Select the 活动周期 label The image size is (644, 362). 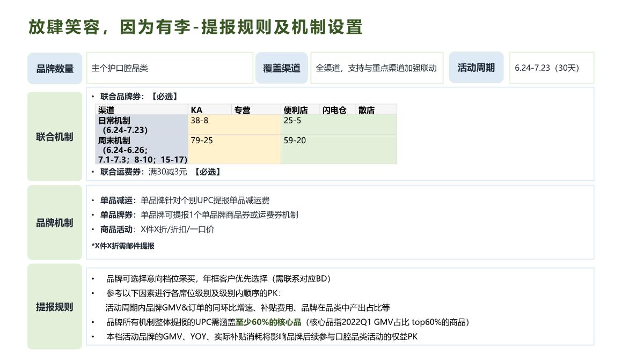pyautogui.click(x=476, y=68)
